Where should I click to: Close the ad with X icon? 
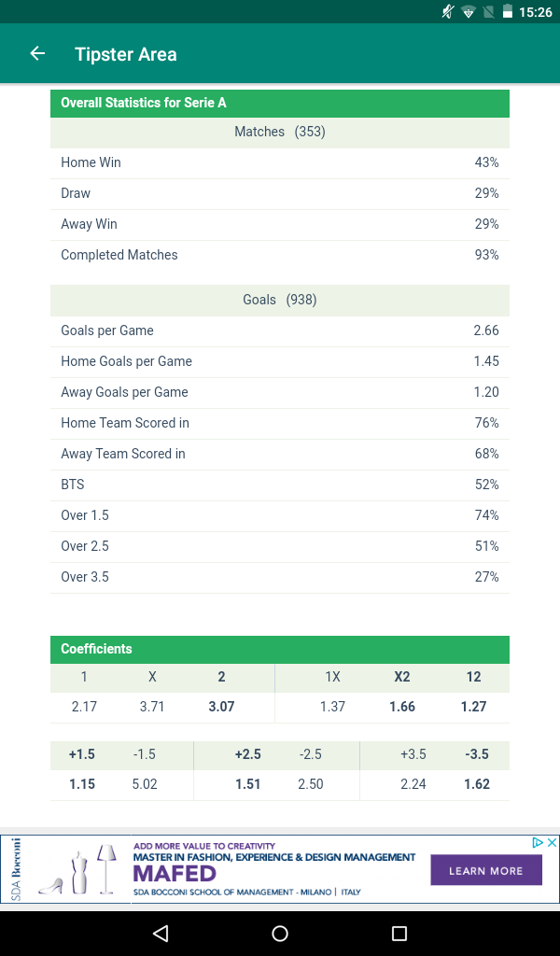point(552,843)
